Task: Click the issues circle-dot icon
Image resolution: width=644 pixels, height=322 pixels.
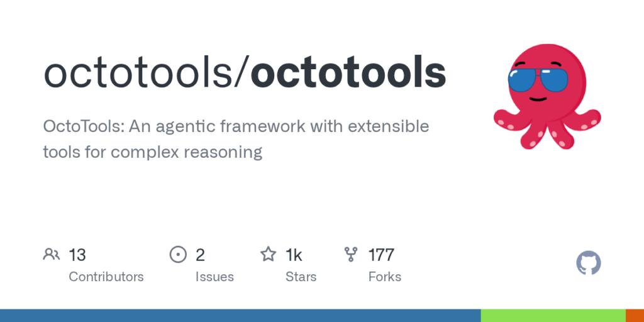Action: point(178,255)
